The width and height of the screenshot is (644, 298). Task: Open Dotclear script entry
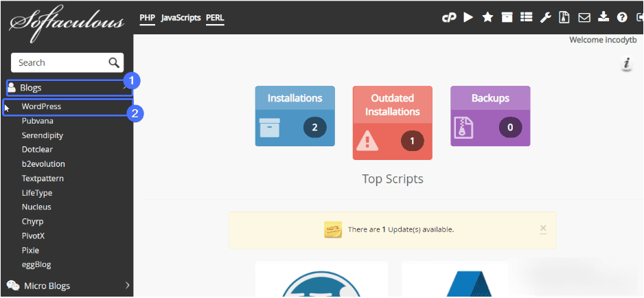point(37,150)
